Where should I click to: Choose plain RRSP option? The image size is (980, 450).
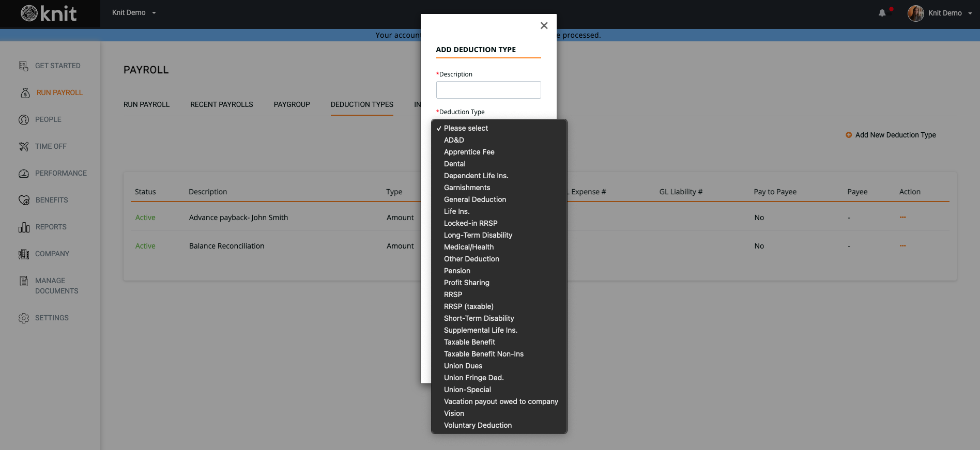(499, 294)
